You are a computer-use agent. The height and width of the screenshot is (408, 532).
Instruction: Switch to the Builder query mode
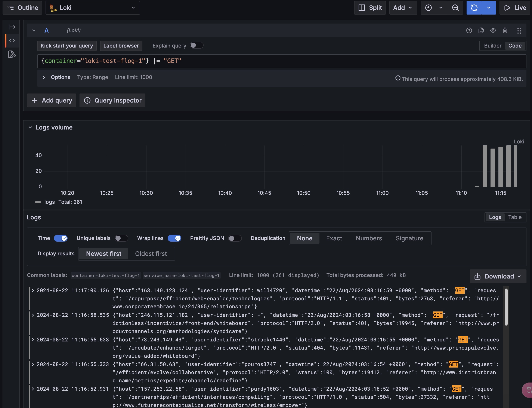492,46
